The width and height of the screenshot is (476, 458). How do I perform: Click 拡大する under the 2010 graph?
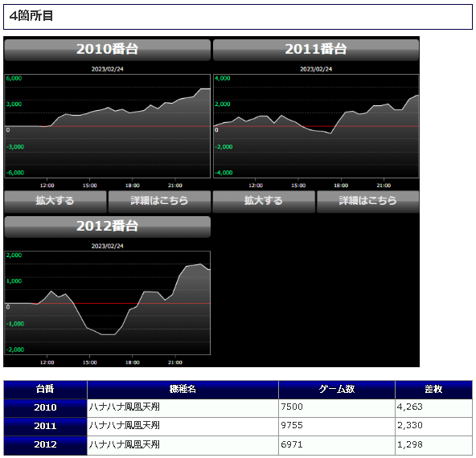[55, 202]
